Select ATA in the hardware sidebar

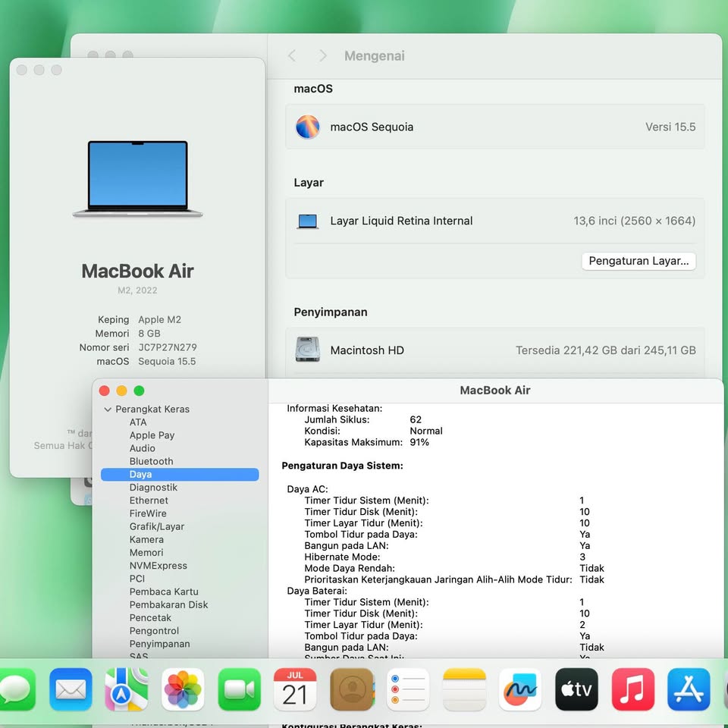138,422
